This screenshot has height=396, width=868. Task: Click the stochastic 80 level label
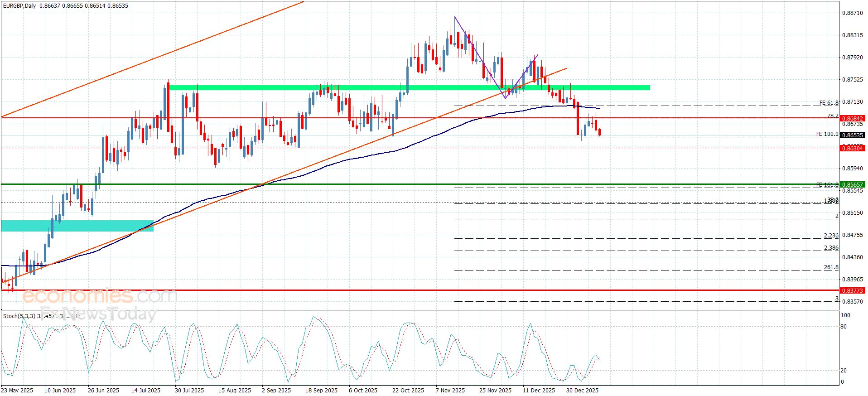843,326
